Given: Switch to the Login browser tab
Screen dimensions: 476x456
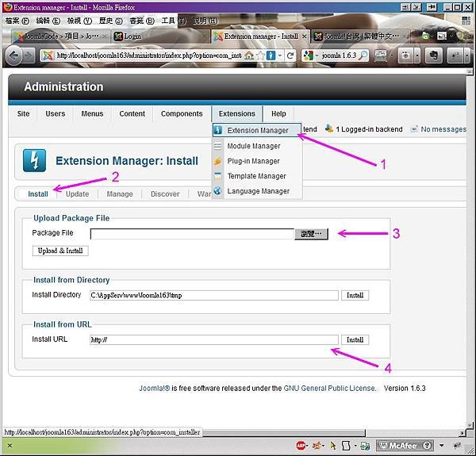Looking at the screenshot, I should click(x=160, y=36).
